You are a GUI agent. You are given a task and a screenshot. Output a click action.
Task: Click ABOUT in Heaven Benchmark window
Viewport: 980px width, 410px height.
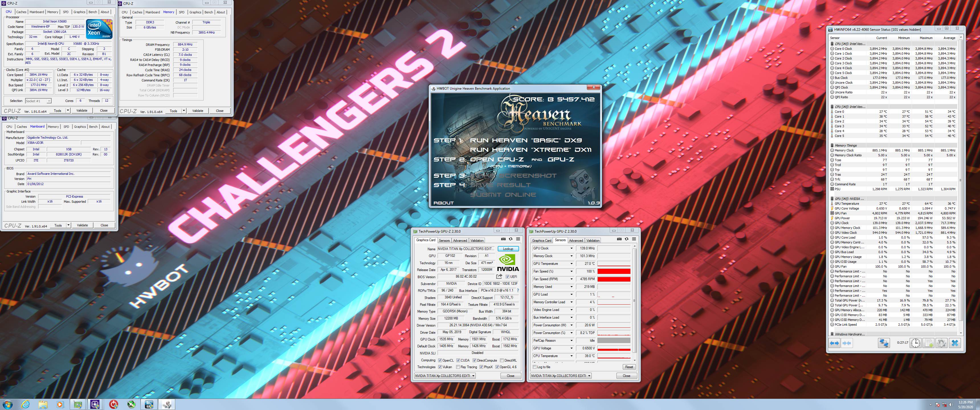(x=444, y=203)
